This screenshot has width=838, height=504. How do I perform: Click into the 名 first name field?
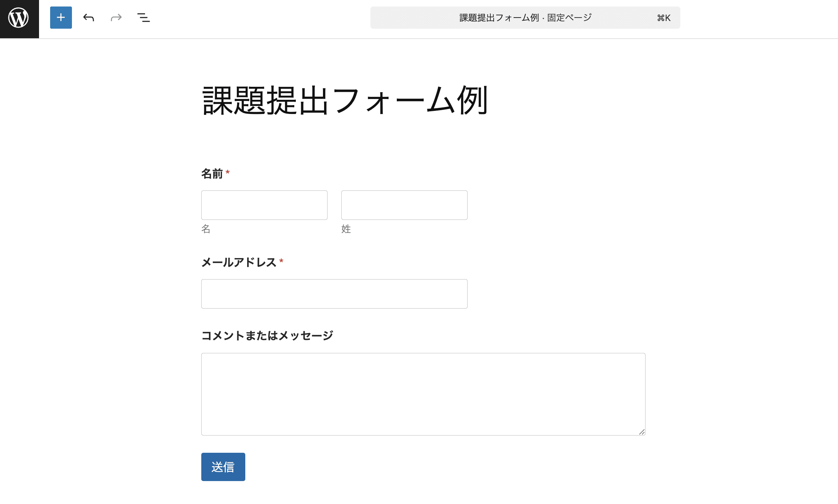click(x=264, y=205)
